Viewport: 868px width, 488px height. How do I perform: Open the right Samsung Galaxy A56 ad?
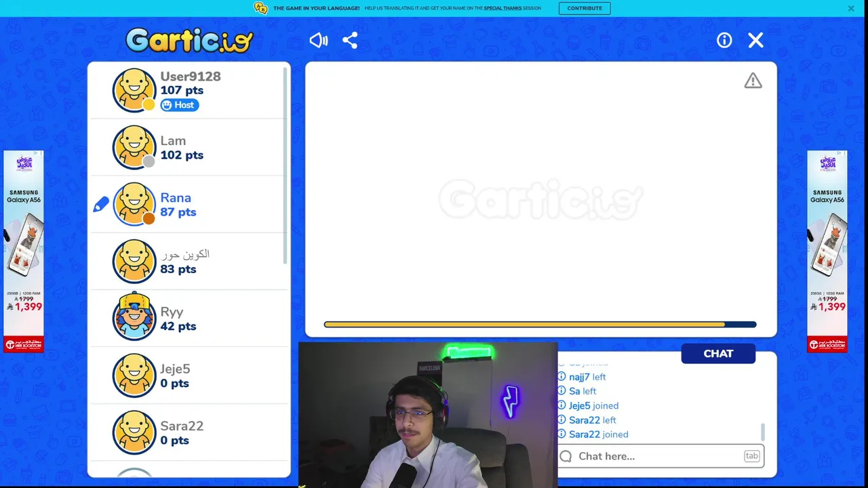[x=827, y=251]
